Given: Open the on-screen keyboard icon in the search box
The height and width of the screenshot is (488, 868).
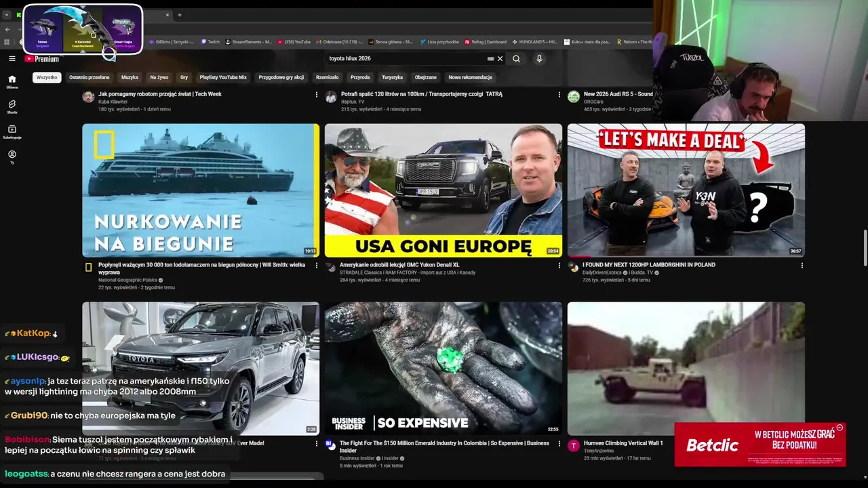Looking at the screenshot, I should (x=490, y=59).
